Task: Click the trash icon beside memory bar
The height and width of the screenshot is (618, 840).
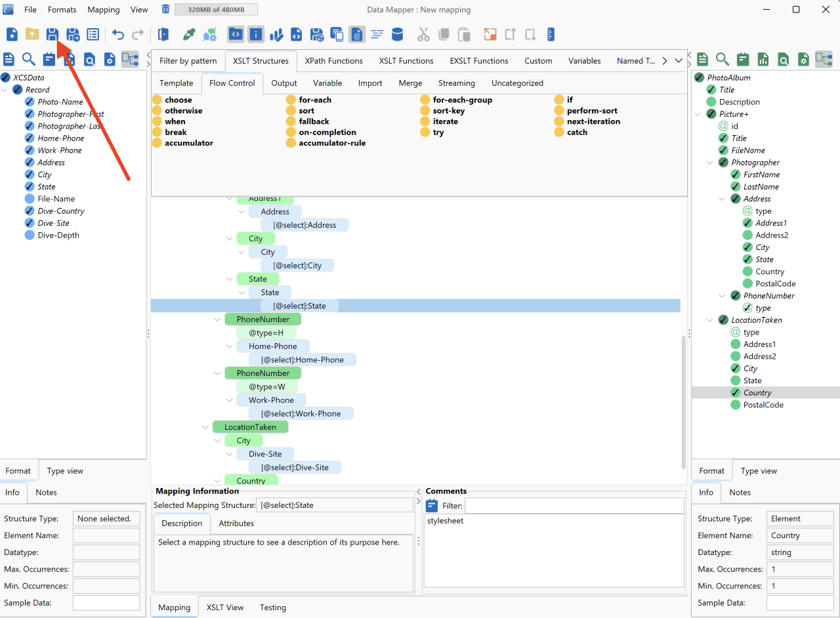Action: click(165, 9)
